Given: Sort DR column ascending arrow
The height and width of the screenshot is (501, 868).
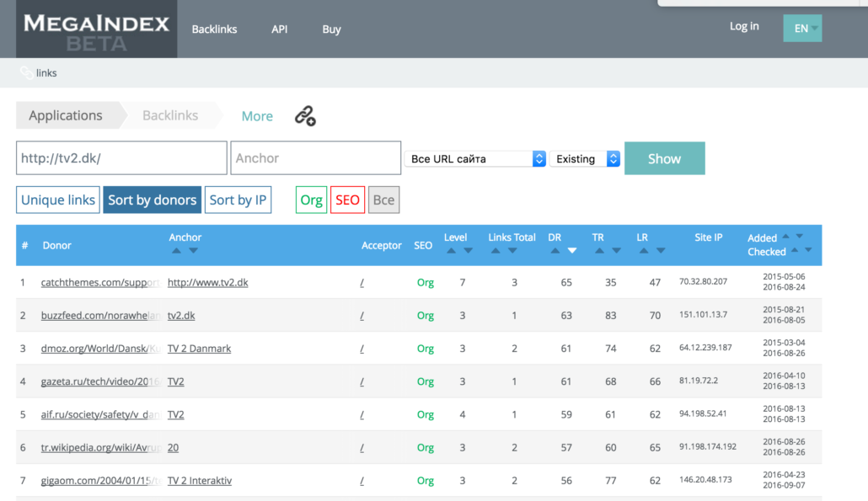Looking at the screenshot, I should [555, 251].
